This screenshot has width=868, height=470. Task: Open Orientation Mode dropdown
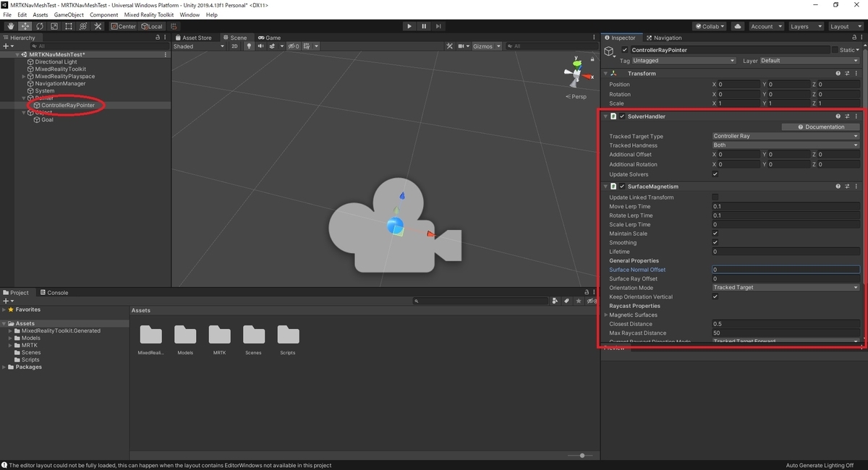[x=786, y=288]
